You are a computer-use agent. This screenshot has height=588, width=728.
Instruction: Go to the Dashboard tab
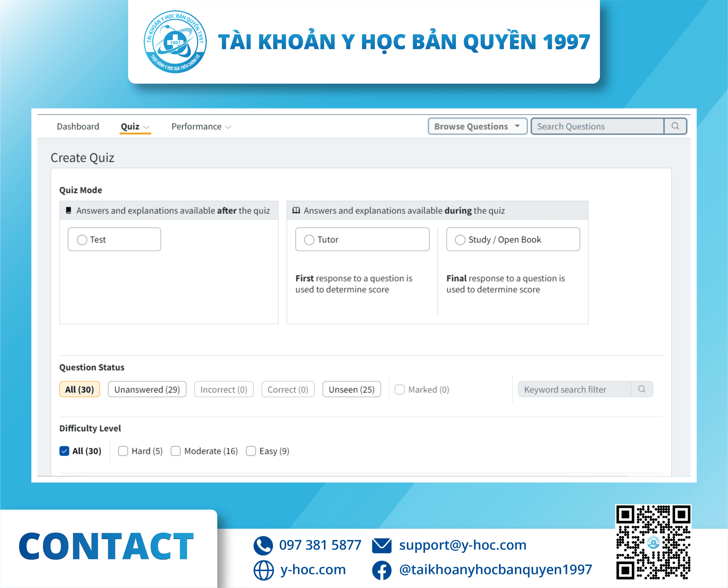78,127
